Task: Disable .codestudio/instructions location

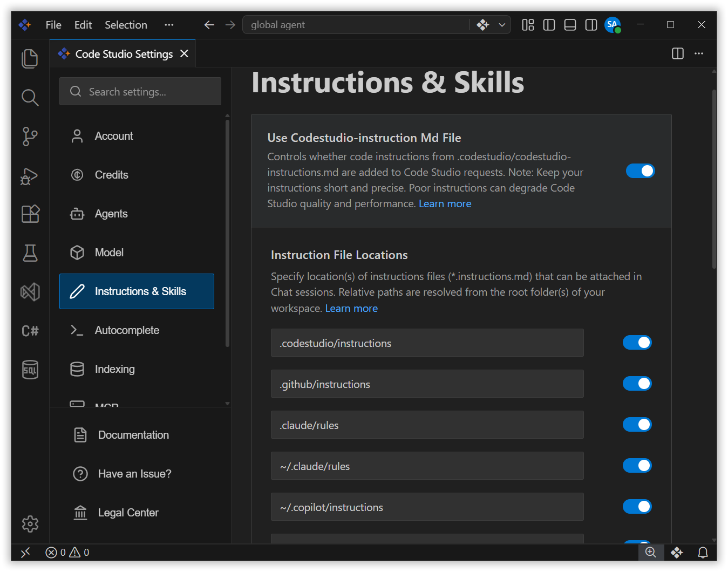Action: coord(637,343)
